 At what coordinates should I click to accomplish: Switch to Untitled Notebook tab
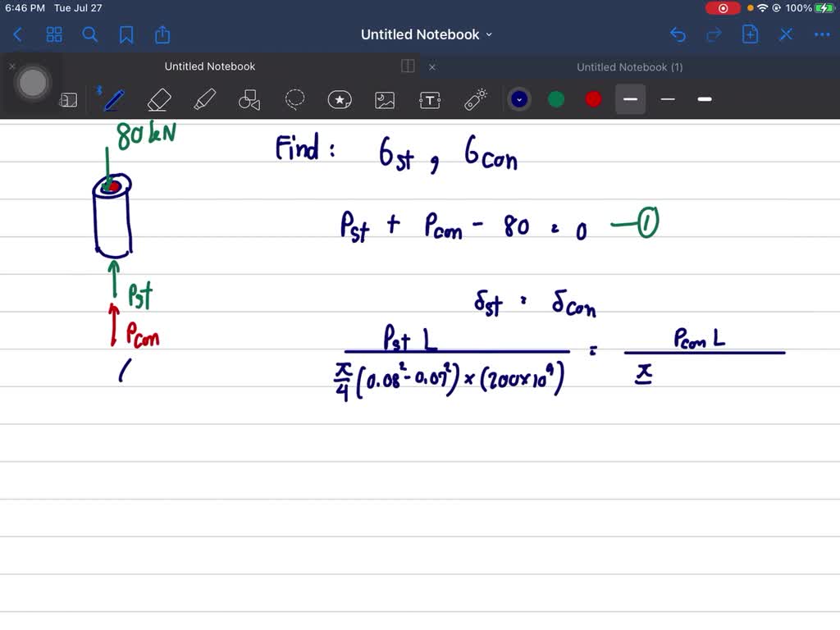(x=209, y=66)
